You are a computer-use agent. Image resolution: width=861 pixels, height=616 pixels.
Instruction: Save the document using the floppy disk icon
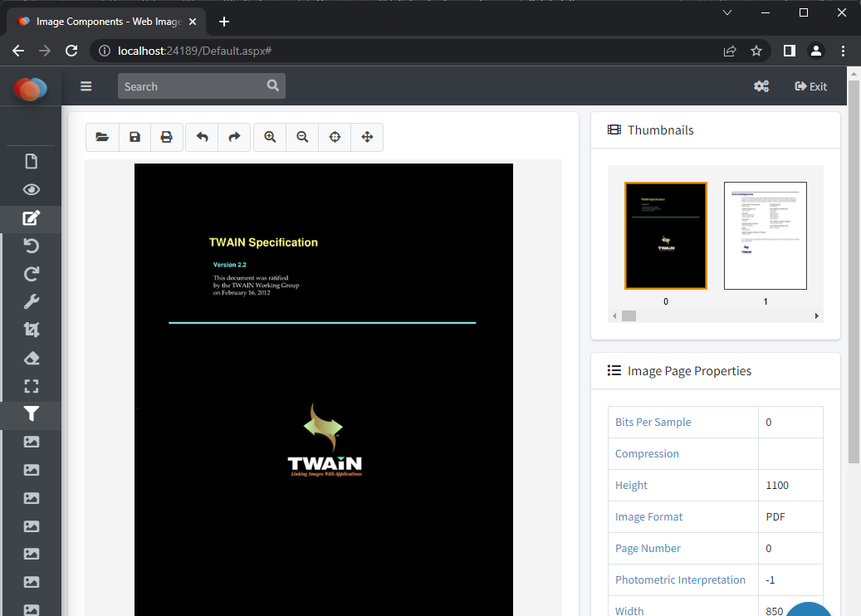[x=135, y=137]
